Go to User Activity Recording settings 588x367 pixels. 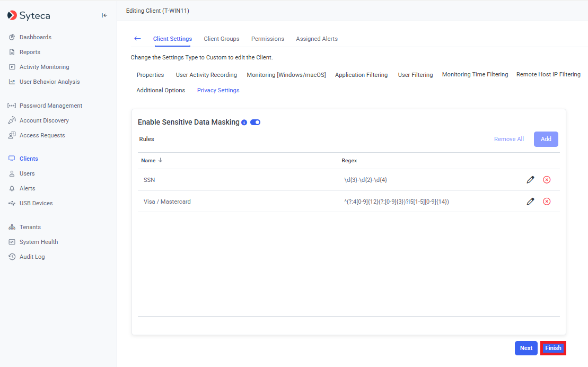pyautogui.click(x=206, y=75)
